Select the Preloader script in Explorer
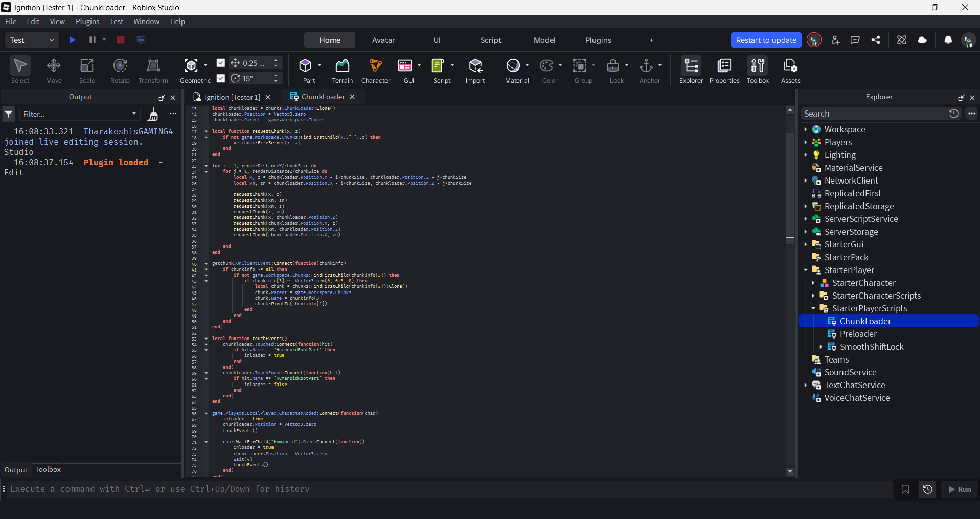Image resolution: width=980 pixels, height=519 pixels. (858, 334)
